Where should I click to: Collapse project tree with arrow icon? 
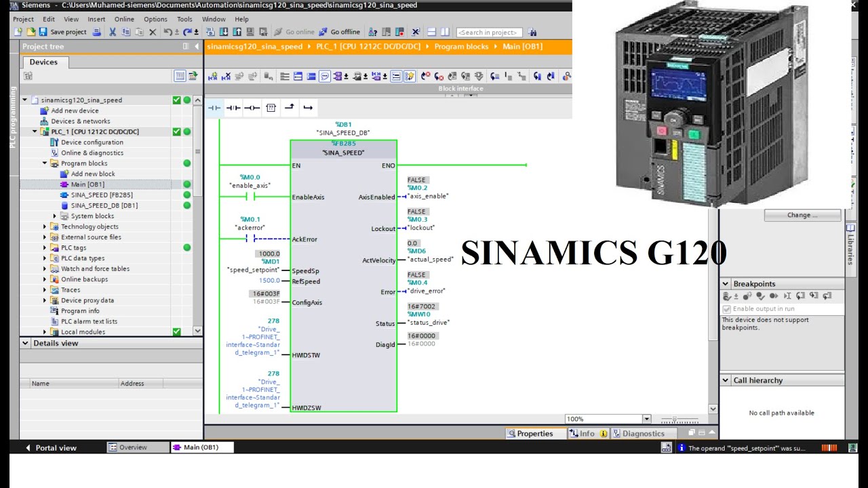pos(197,46)
